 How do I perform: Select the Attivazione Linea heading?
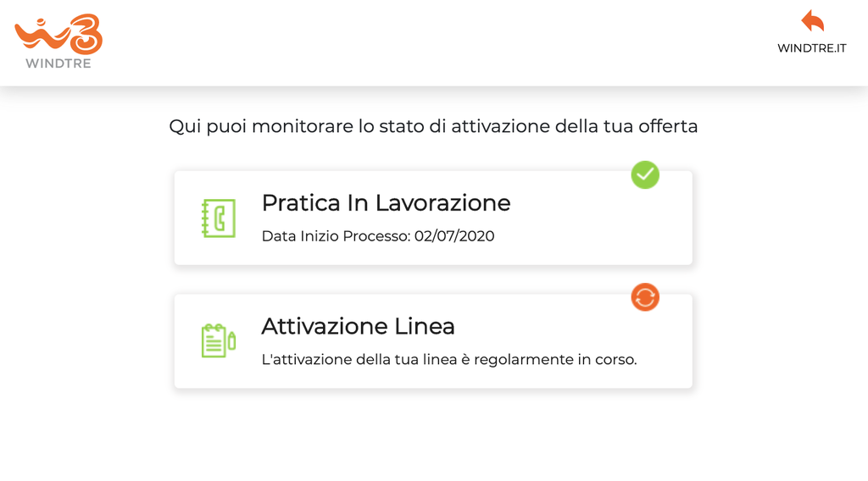(x=358, y=326)
